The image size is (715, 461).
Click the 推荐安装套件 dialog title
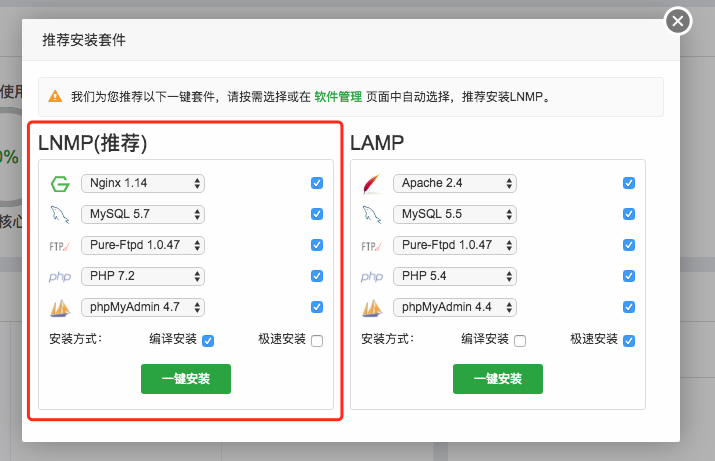pos(84,40)
